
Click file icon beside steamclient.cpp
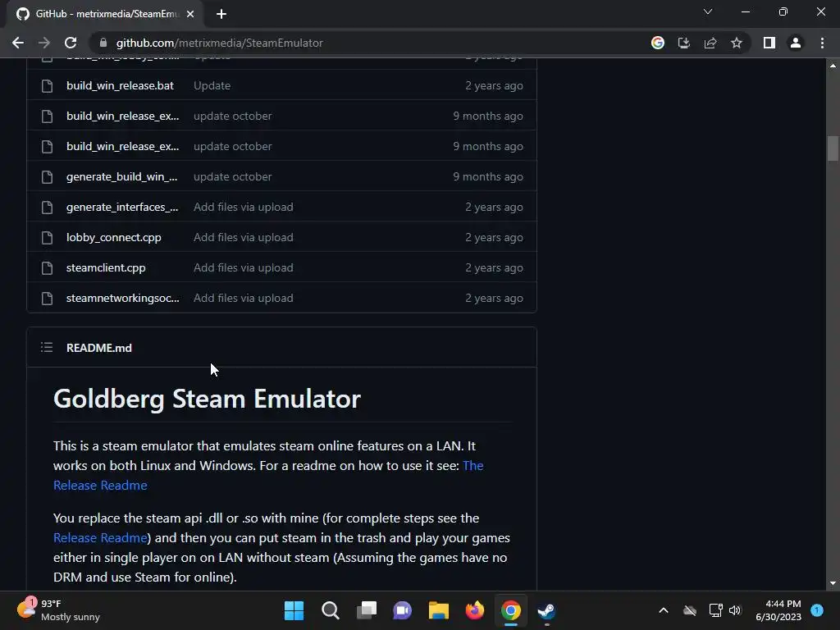47,268
